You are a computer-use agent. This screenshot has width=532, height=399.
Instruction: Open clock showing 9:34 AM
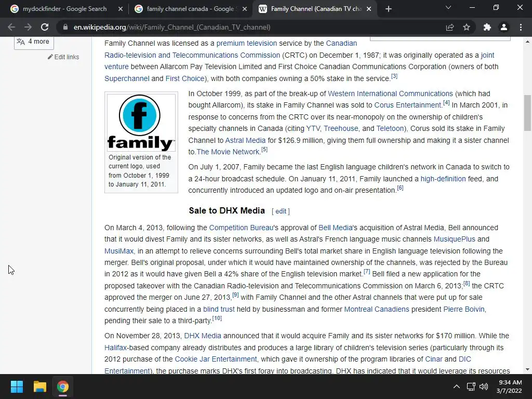coord(510,387)
